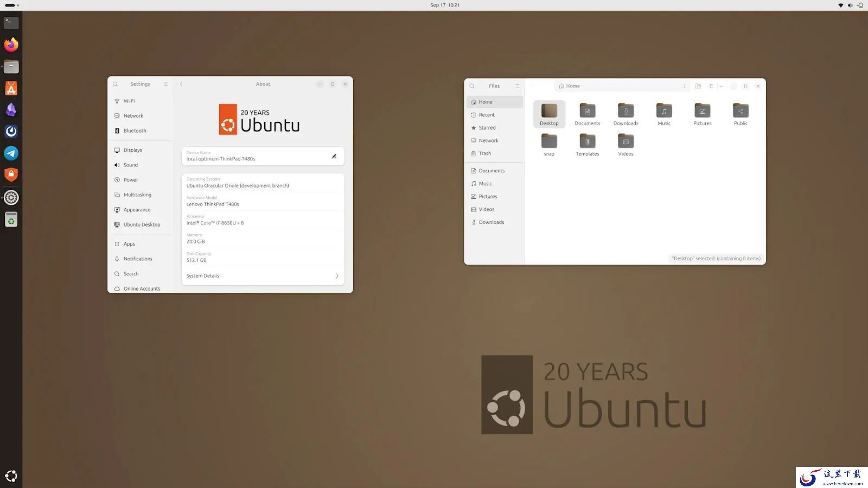868x488 pixels.
Task: Launch the purple crystal Obsidian app from dock
Action: [x=11, y=110]
